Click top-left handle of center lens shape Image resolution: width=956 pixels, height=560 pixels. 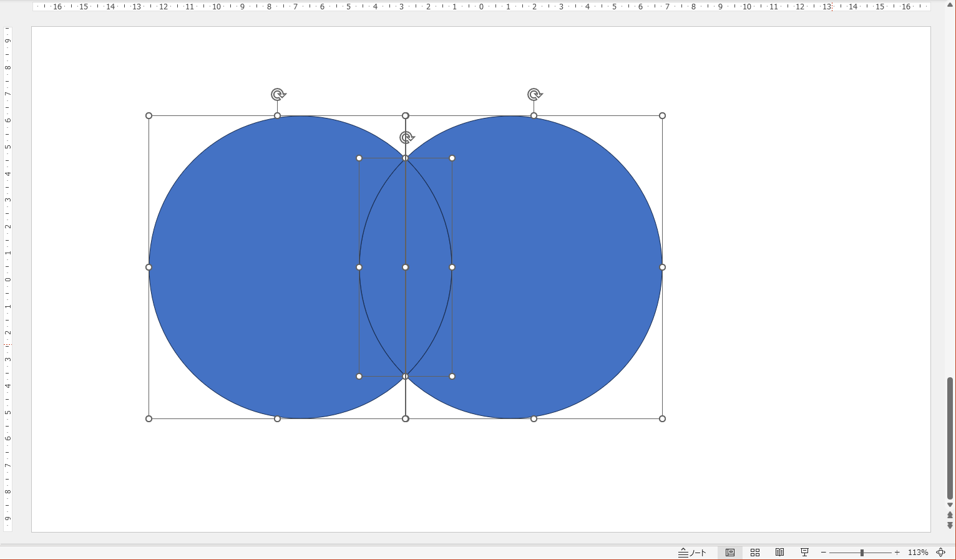tap(359, 158)
